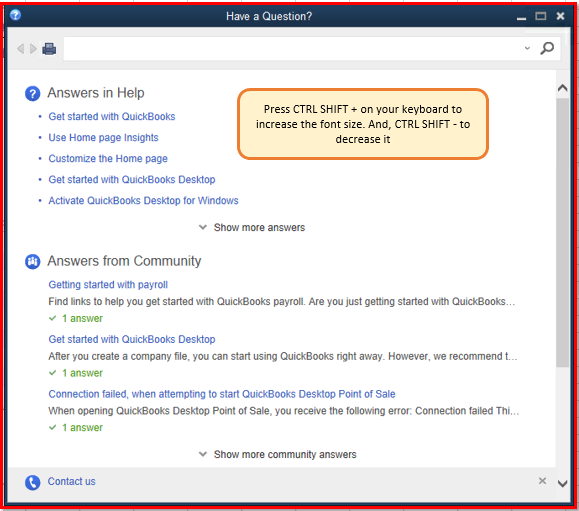The width and height of the screenshot is (579, 511).
Task: Click the payroll post description text
Action: point(281,302)
